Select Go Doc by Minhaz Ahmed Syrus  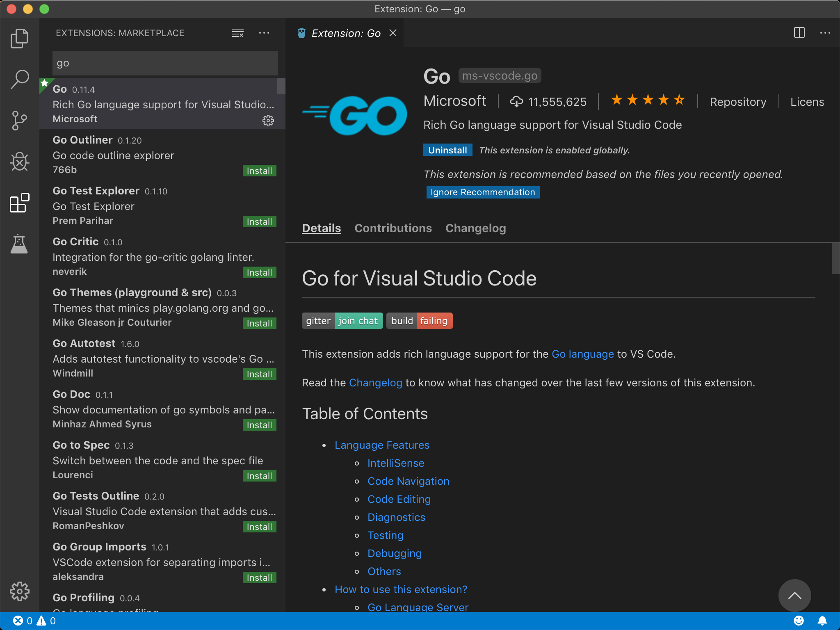pyautogui.click(x=162, y=409)
